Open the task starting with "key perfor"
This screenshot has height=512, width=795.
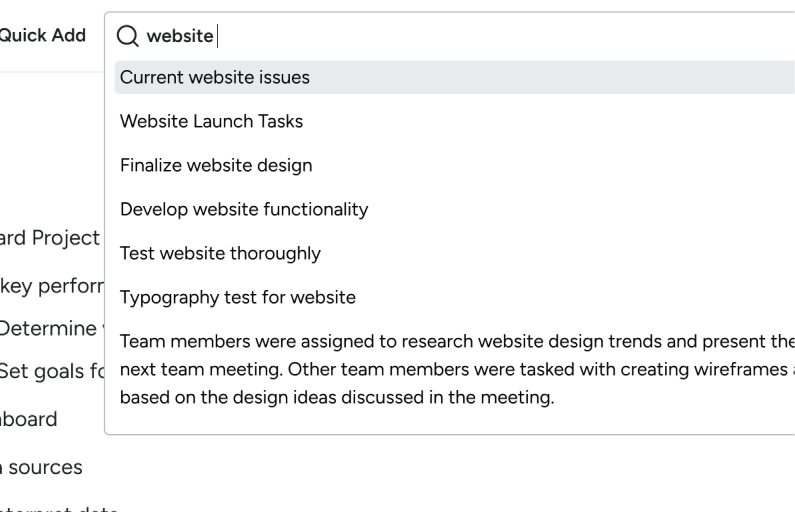[x=50, y=282]
